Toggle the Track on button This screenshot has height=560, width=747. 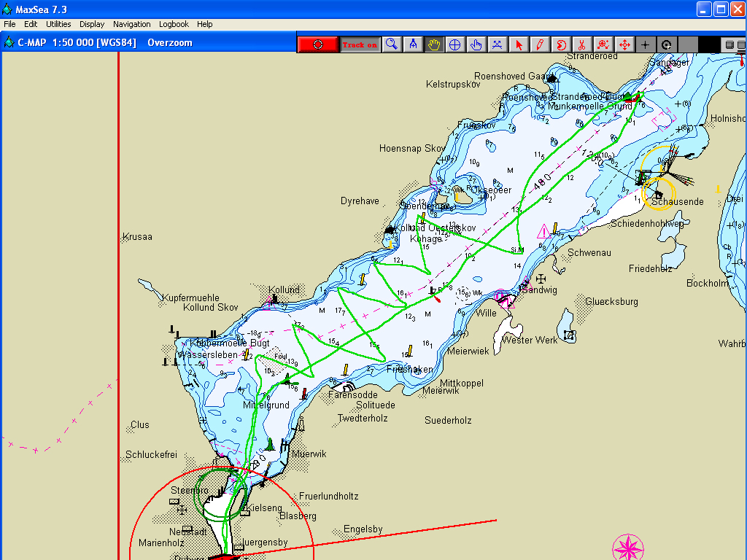click(360, 44)
